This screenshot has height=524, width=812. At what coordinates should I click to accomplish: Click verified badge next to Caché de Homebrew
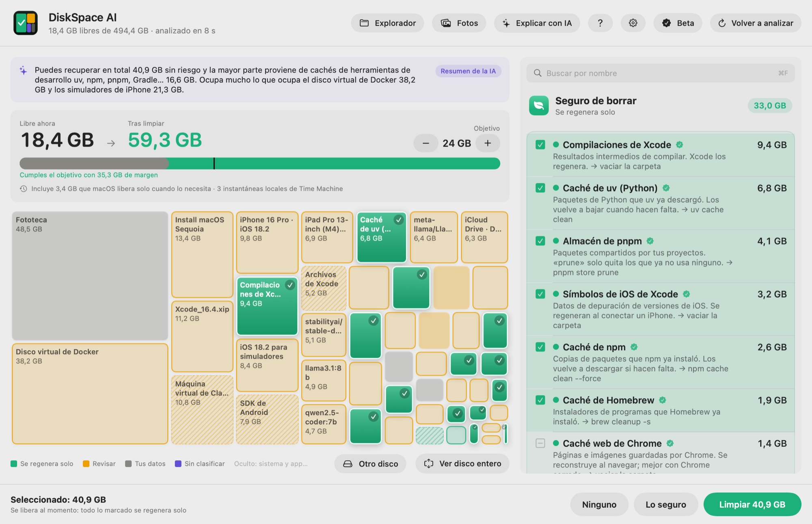[663, 400]
